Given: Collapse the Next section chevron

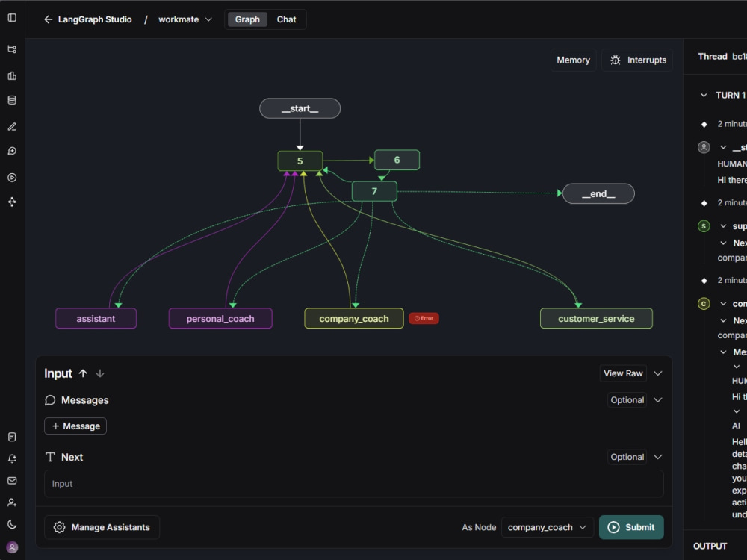Looking at the screenshot, I should [x=658, y=457].
